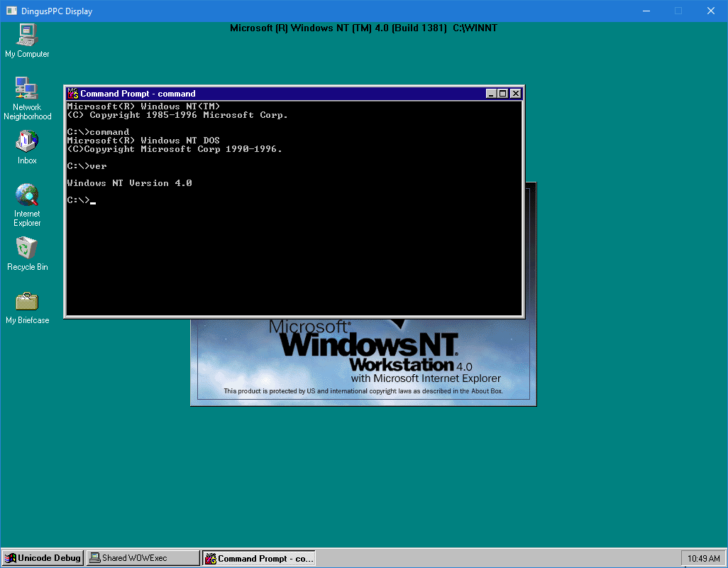Select the My Computer desktop icon
The width and height of the screenshot is (728, 568).
[27, 41]
